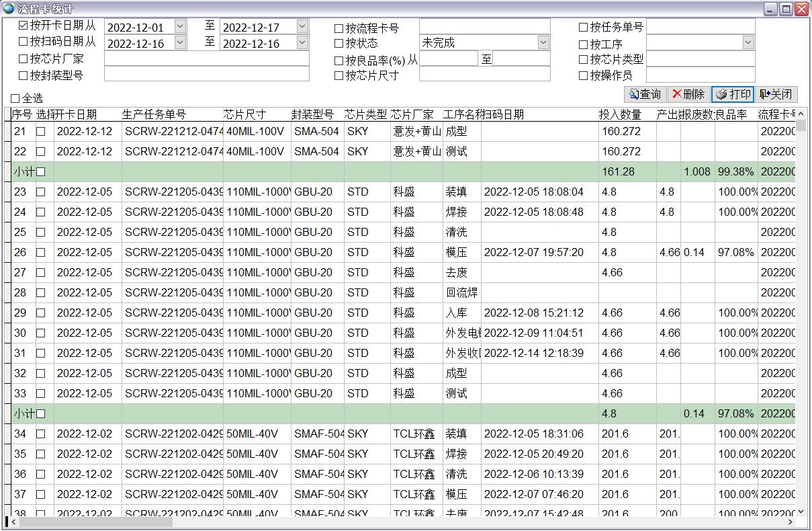Click the 关闭 close button

point(775,95)
